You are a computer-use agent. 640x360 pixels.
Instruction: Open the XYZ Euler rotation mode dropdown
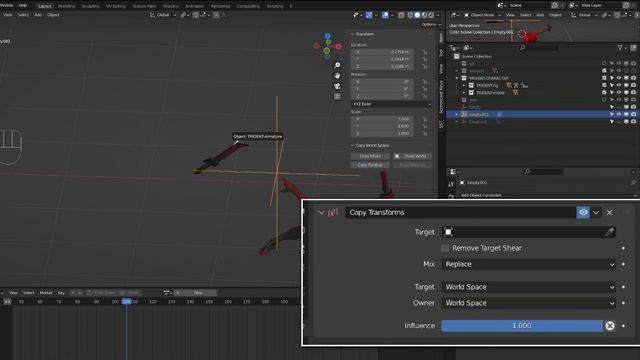pos(391,104)
